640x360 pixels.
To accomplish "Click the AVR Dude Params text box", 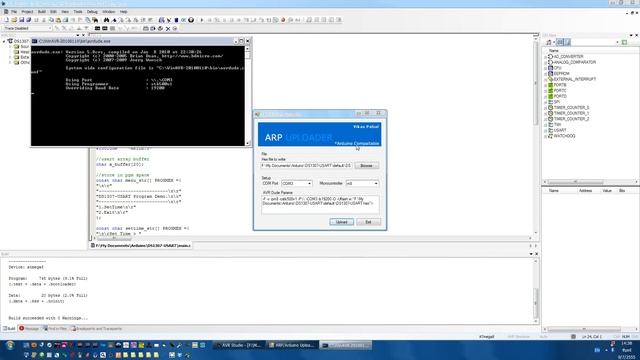I will click(x=320, y=205).
